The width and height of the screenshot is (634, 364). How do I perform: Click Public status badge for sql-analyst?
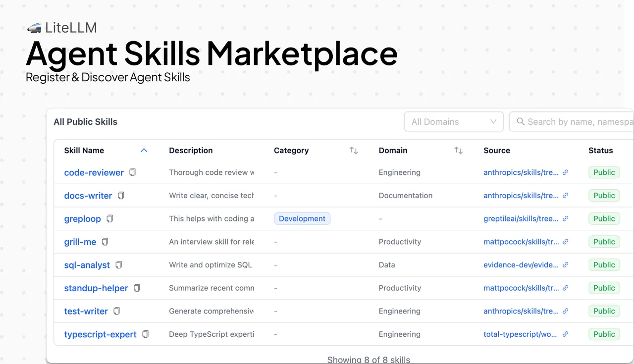[x=604, y=265]
